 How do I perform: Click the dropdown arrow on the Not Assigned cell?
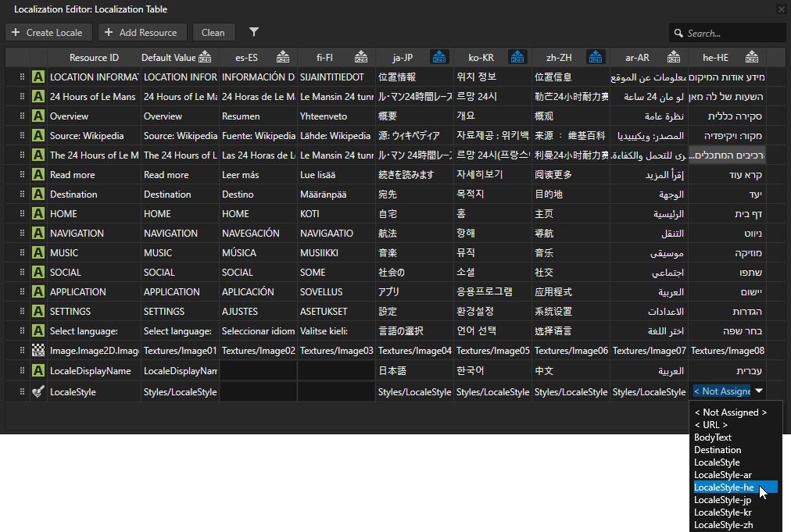click(x=758, y=391)
